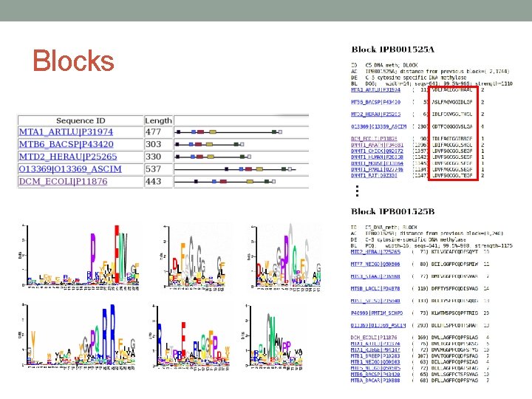532x399 pixels.
Task: Open the DNMT1_MOUSE sequence link
Action: tap(377, 163)
